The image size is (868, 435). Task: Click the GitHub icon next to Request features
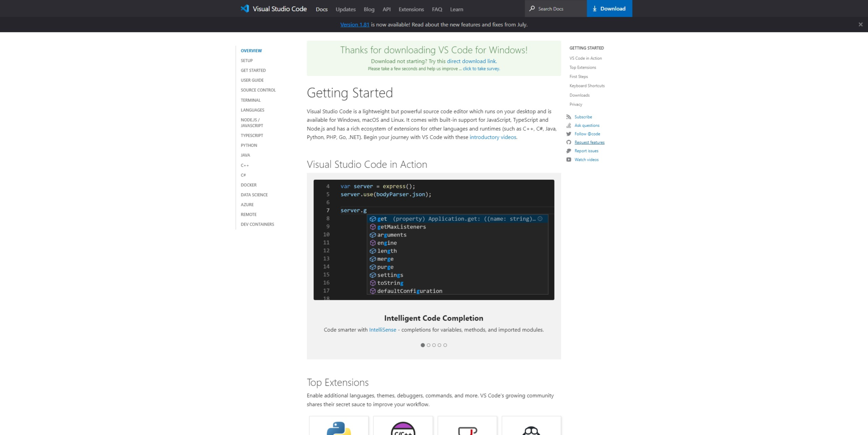pyautogui.click(x=569, y=142)
